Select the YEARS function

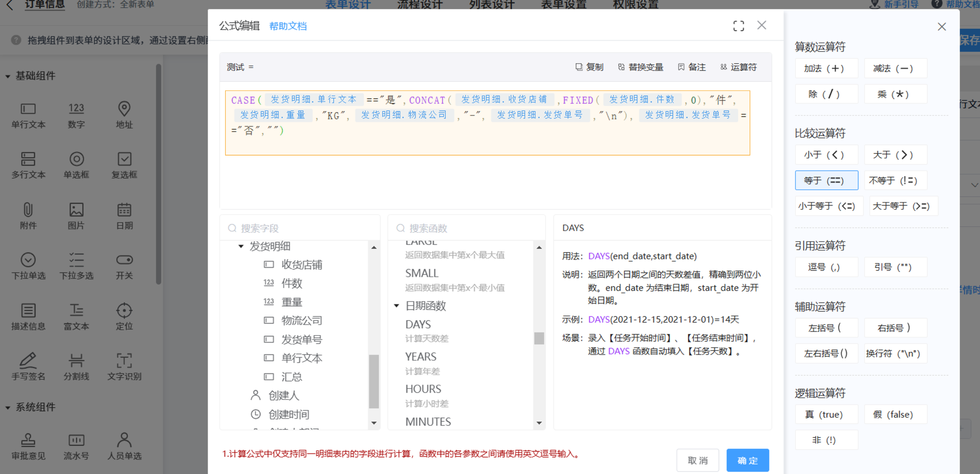[421, 357]
